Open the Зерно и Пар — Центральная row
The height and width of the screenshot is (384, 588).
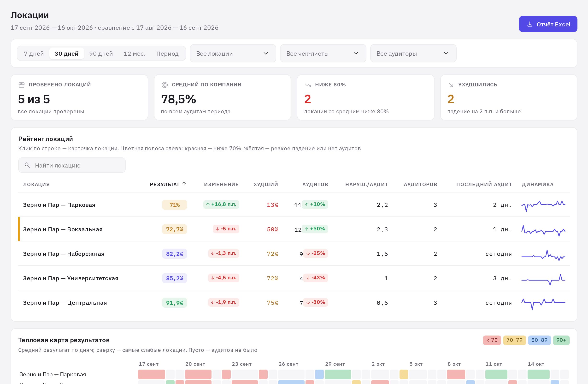294,302
